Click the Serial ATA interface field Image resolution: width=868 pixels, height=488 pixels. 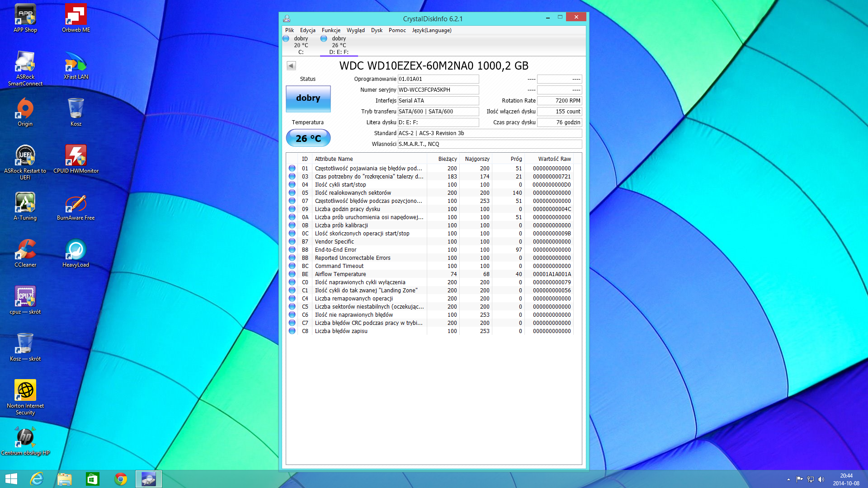(x=438, y=101)
